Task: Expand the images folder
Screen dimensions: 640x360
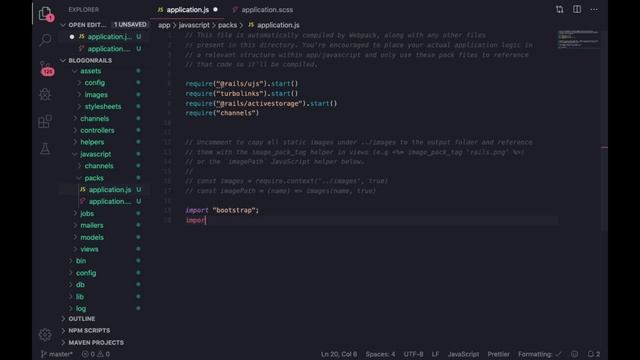Action: point(96,95)
